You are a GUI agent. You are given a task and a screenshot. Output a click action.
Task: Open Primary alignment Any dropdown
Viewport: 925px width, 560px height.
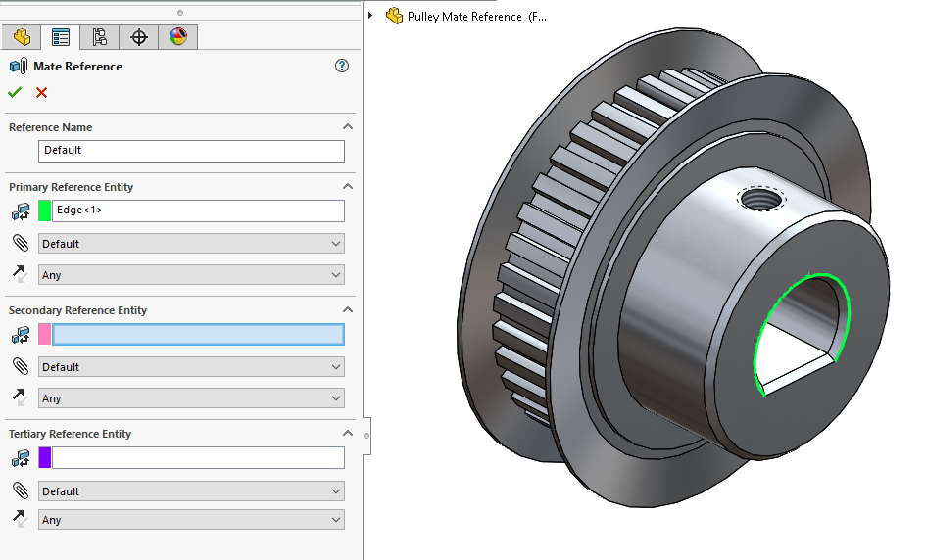(x=191, y=275)
